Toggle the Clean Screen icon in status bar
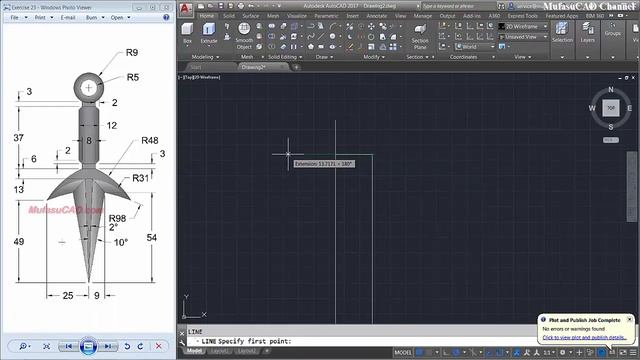 (623, 352)
